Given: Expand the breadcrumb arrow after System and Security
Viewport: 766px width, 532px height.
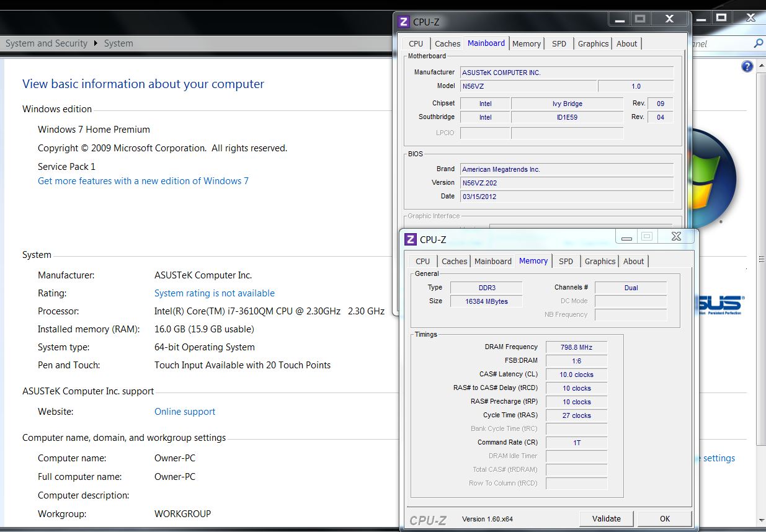Looking at the screenshot, I should [96, 43].
